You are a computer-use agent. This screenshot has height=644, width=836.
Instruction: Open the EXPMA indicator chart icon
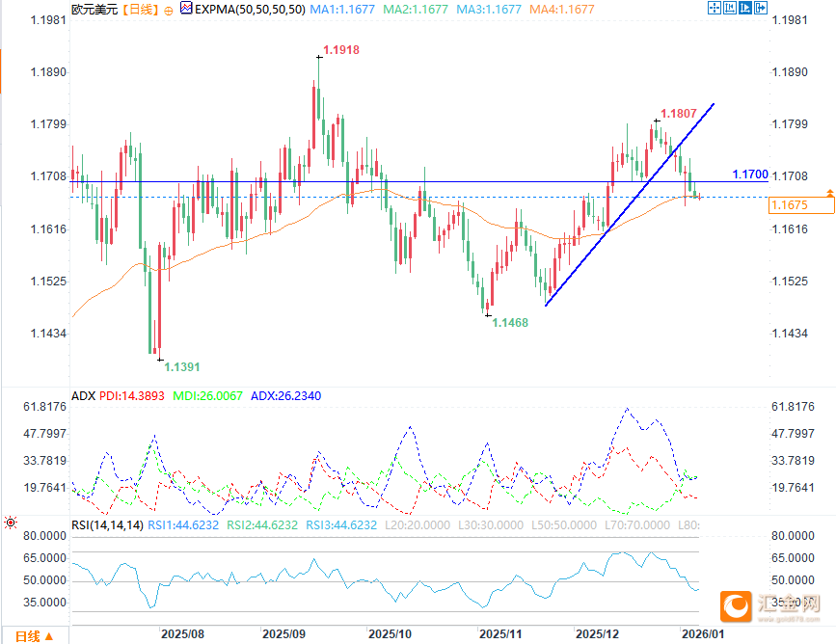click(x=186, y=8)
